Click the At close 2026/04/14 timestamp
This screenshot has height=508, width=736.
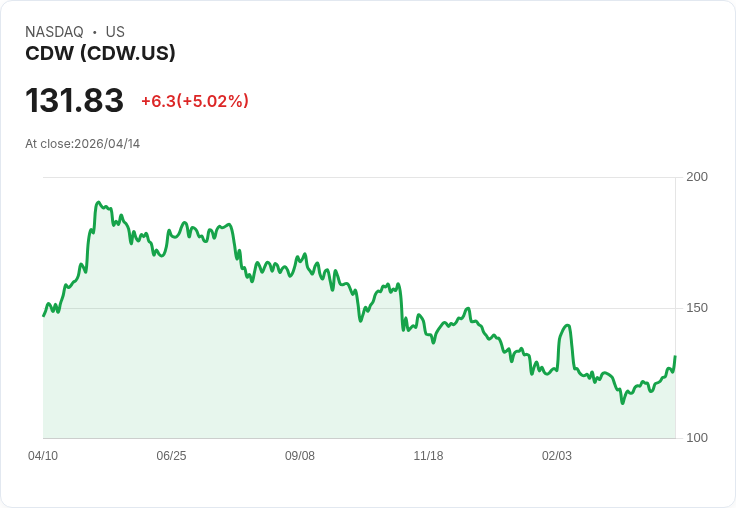82,144
